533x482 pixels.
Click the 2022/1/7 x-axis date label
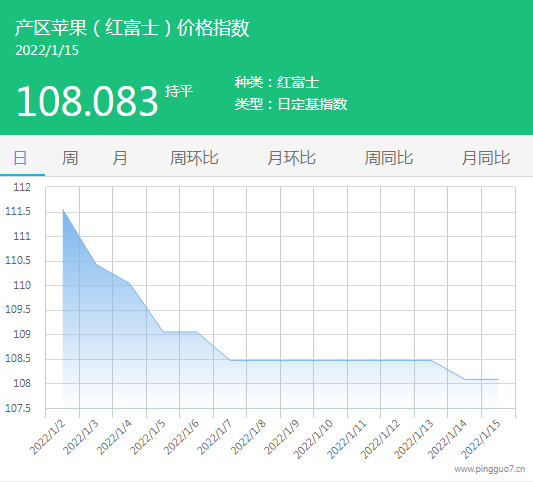(215, 437)
